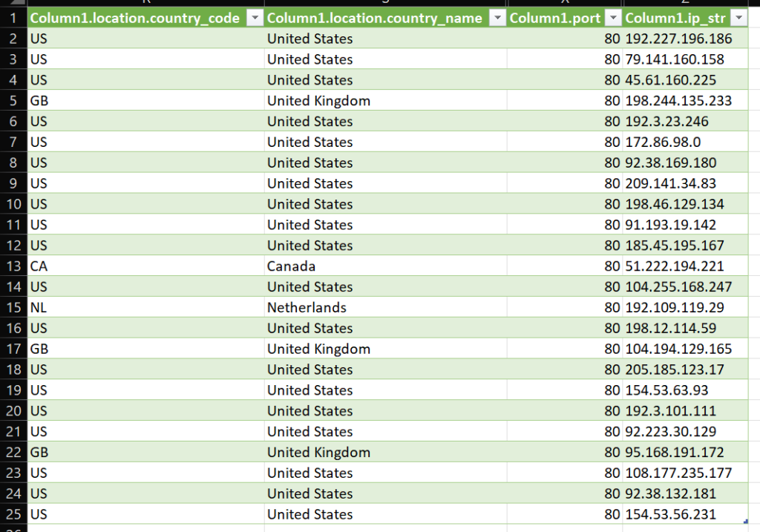Click IP cell 92.223.30.129
Screen dimensions: 760x532
(685, 431)
